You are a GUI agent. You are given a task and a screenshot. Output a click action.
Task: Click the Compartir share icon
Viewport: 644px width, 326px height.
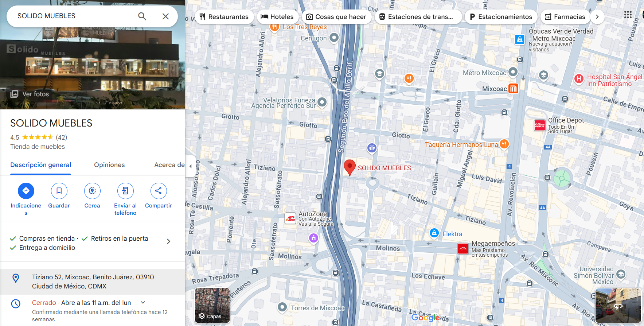(159, 191)
